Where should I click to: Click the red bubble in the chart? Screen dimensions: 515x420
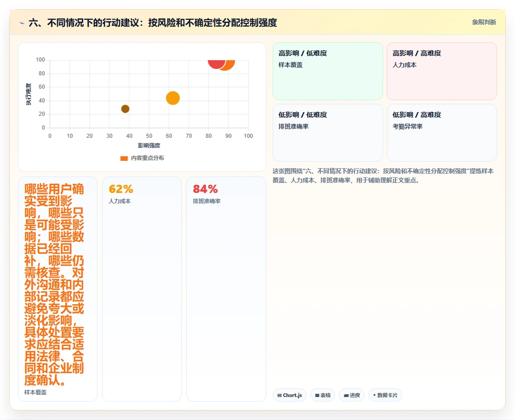pyautogui.click(x=216, y=63)
